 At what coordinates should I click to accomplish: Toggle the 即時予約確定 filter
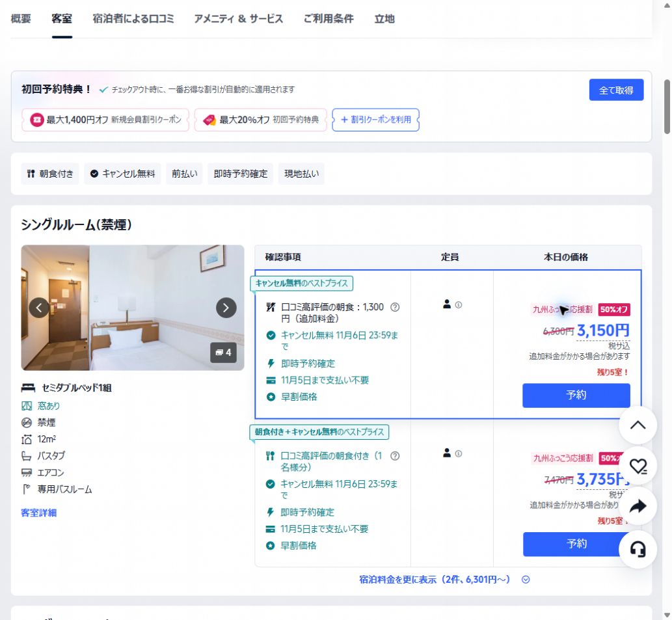241,174
